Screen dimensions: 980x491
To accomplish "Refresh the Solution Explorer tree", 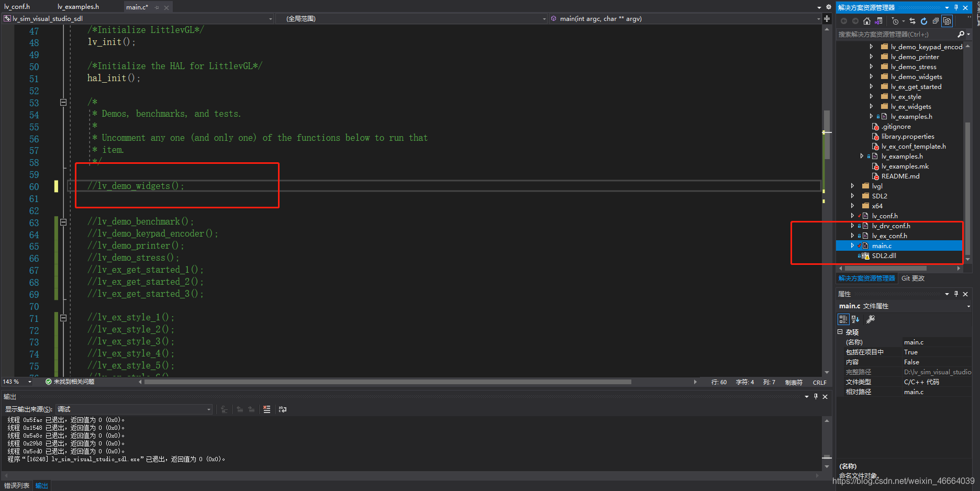I will coord(924,21).
